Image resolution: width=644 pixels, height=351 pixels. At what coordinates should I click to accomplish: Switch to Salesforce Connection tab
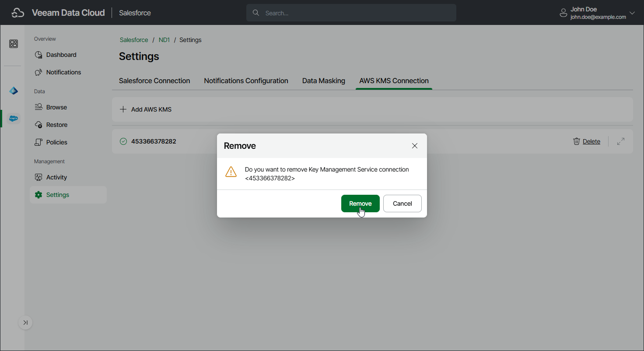point(154,81)
